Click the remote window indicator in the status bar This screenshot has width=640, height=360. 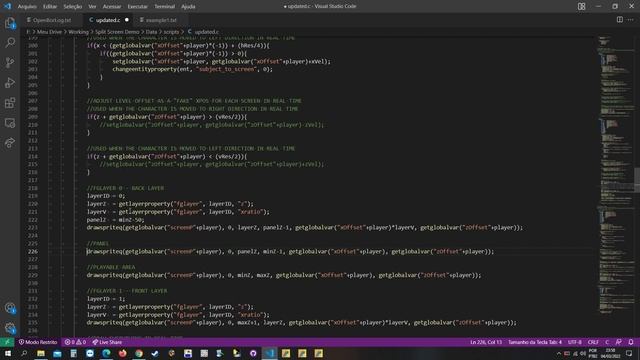coord(7,342)
